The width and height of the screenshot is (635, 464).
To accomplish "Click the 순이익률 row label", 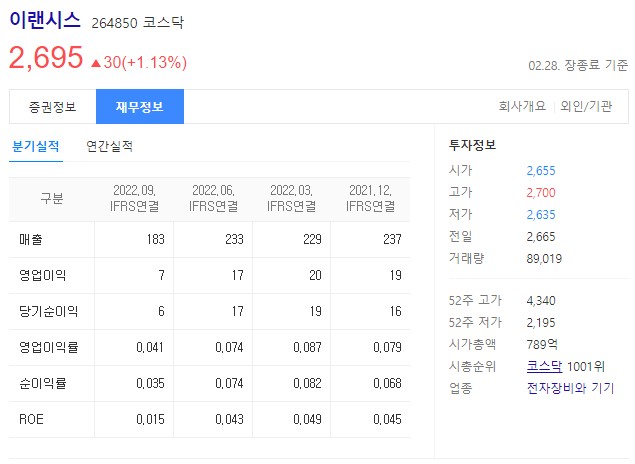I will tap(43, 383).
